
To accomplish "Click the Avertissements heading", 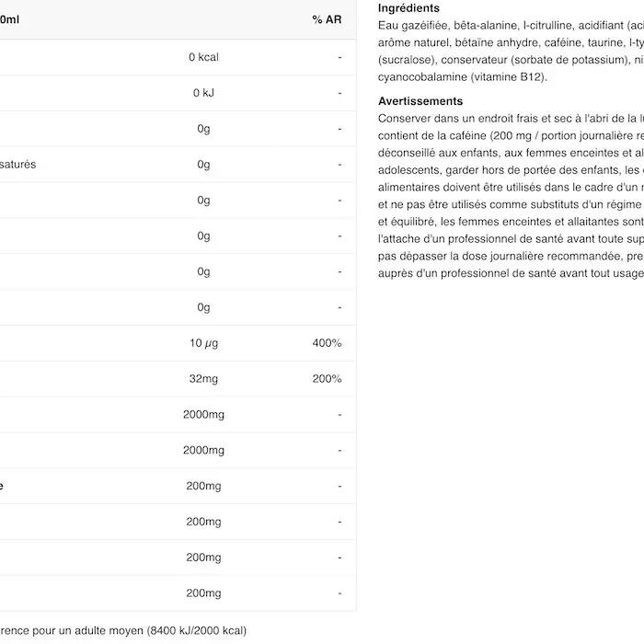I will click(x=420, y=101).
